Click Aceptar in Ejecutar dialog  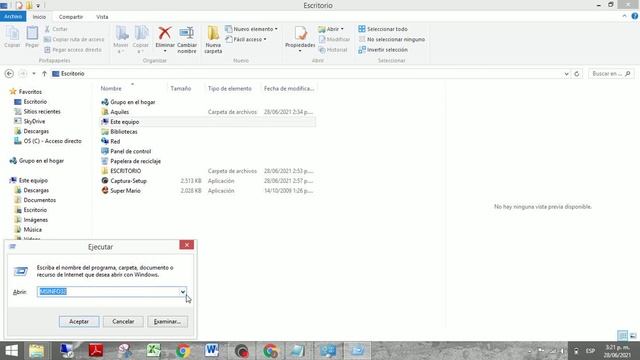point(79,322)
